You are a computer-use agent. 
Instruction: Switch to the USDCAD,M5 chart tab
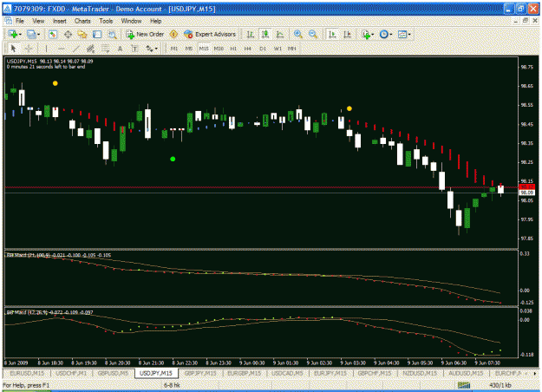[x=287, y=373]
